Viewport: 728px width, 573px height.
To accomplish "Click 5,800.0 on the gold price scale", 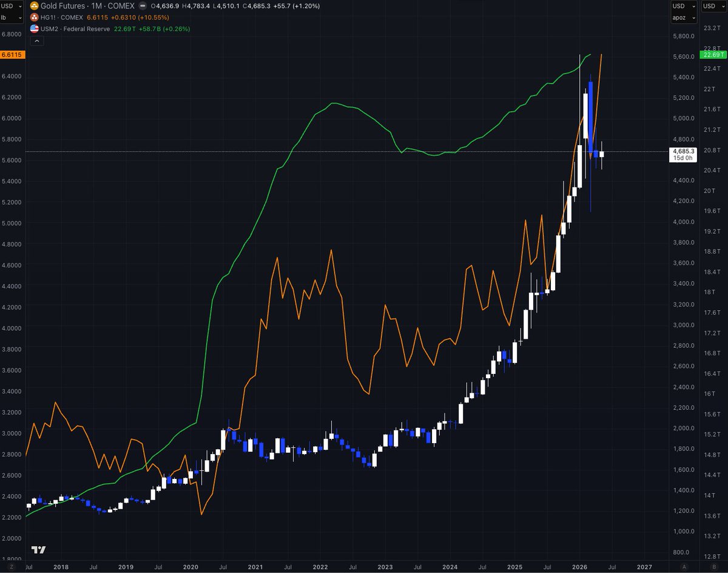I will (682, 36).
